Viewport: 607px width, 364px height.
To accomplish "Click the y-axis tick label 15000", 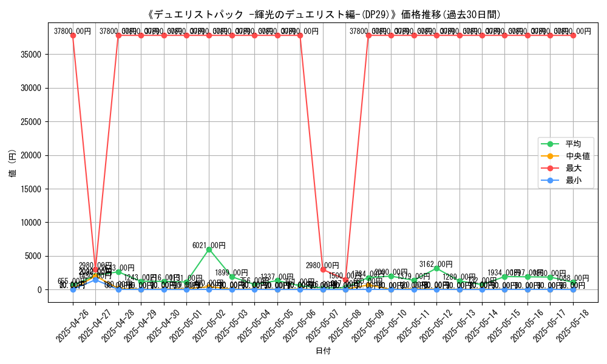I will (32, 189).
